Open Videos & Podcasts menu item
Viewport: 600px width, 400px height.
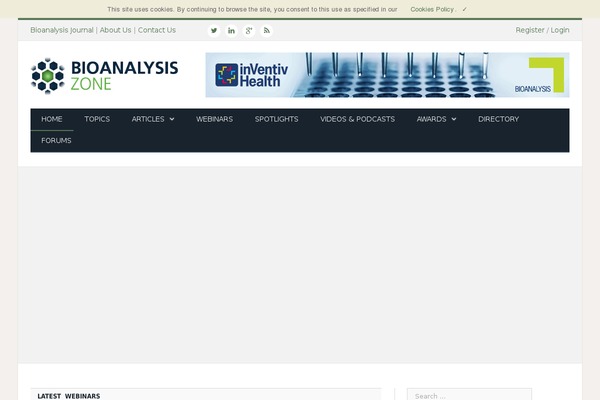pos(357,119)
